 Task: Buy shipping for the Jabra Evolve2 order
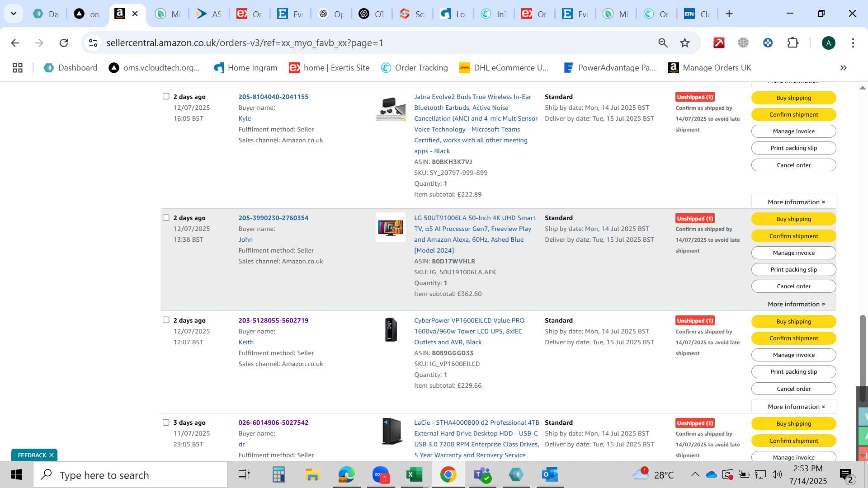click(x=793, y=98)
